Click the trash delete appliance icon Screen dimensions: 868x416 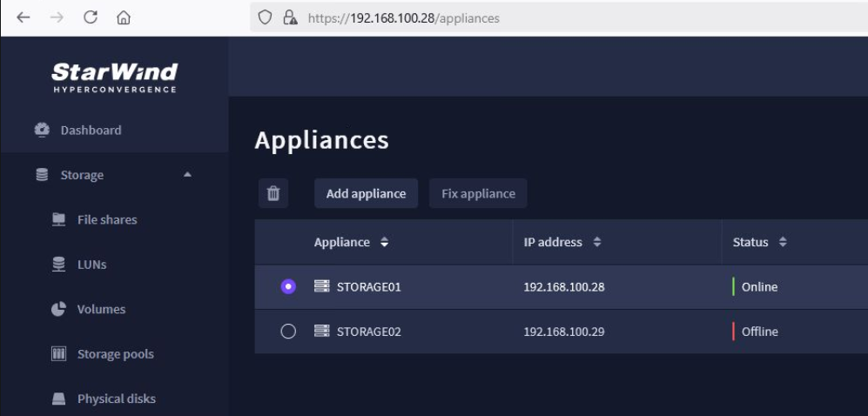(x=273, y=193)
